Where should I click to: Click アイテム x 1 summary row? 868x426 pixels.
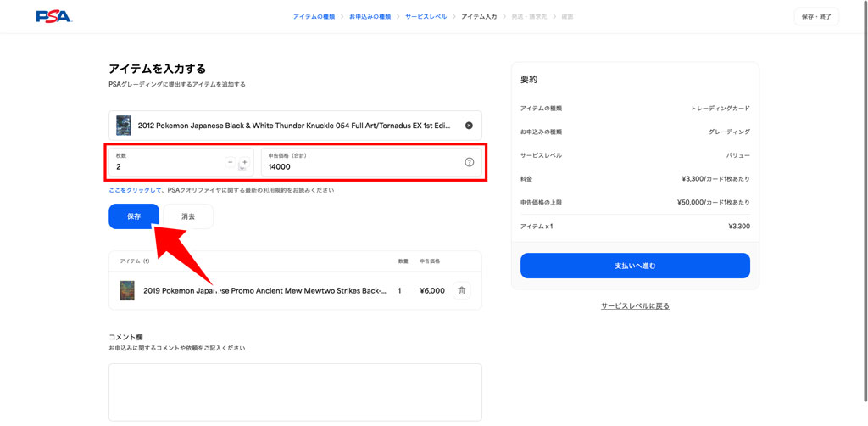[x=635, y=226]
